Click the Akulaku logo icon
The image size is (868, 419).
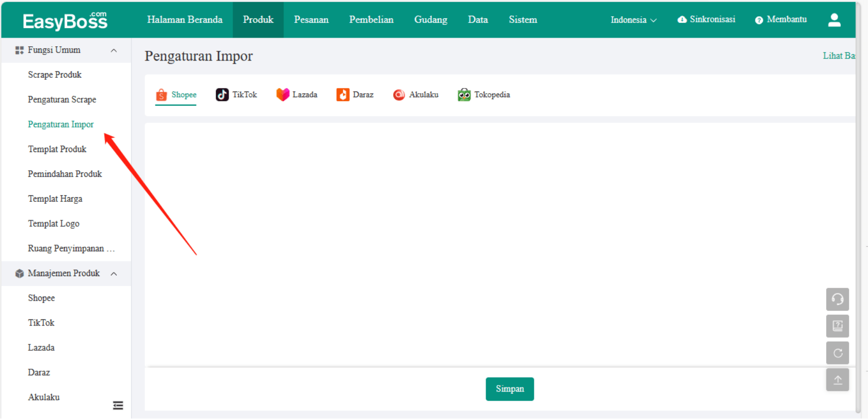399,95
